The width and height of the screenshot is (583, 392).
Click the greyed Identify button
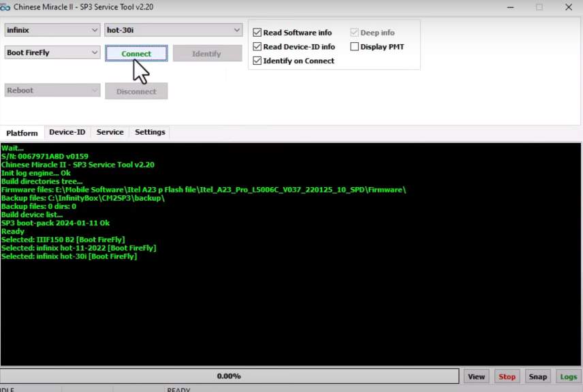[207, 54]
